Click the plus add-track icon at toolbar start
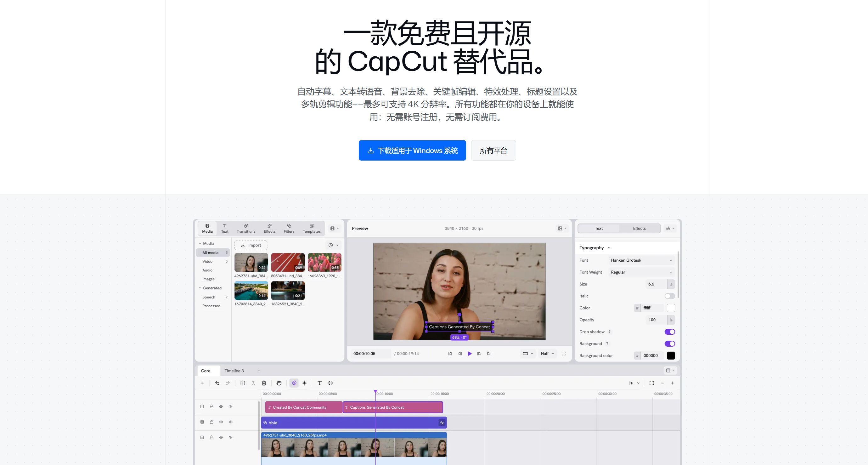The image size is (868, 465). [x=202, y=383]
